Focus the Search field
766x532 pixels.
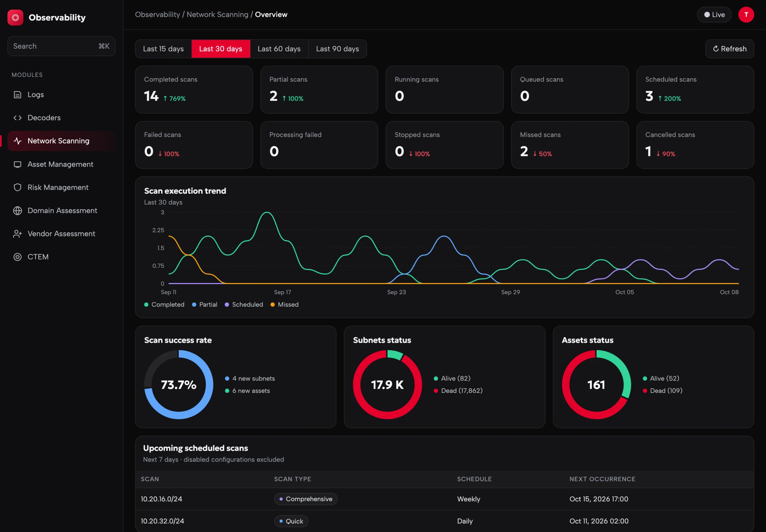61,46
